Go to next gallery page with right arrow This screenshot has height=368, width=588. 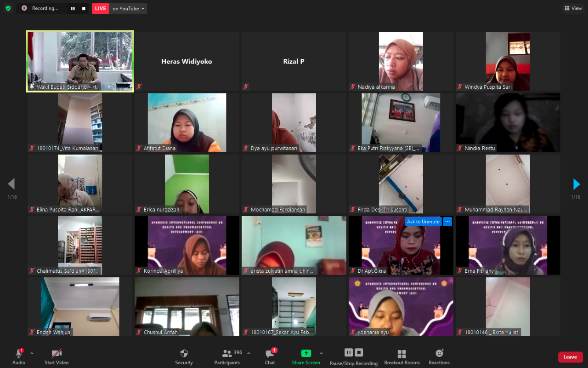click(576, 184)
